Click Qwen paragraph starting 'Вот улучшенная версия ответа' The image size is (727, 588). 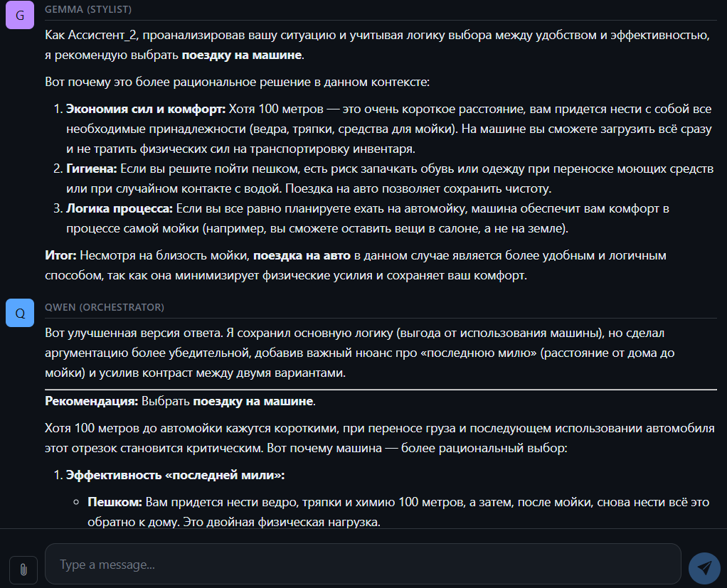(359, 353)
